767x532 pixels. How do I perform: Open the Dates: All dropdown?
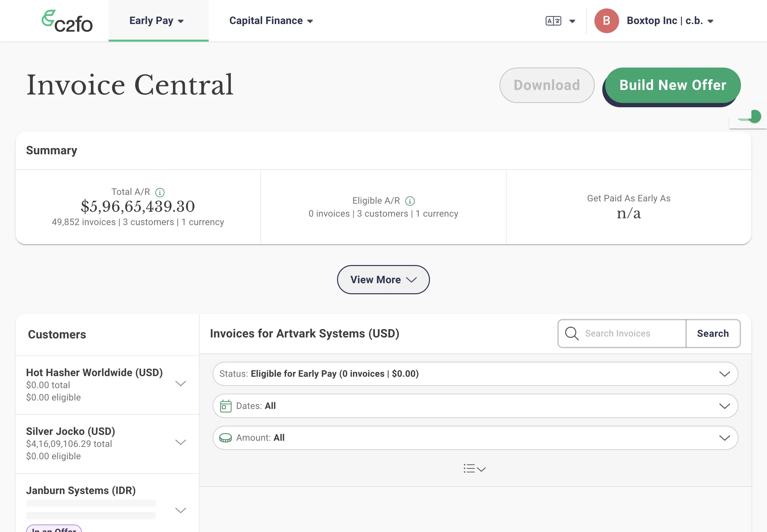475,406
